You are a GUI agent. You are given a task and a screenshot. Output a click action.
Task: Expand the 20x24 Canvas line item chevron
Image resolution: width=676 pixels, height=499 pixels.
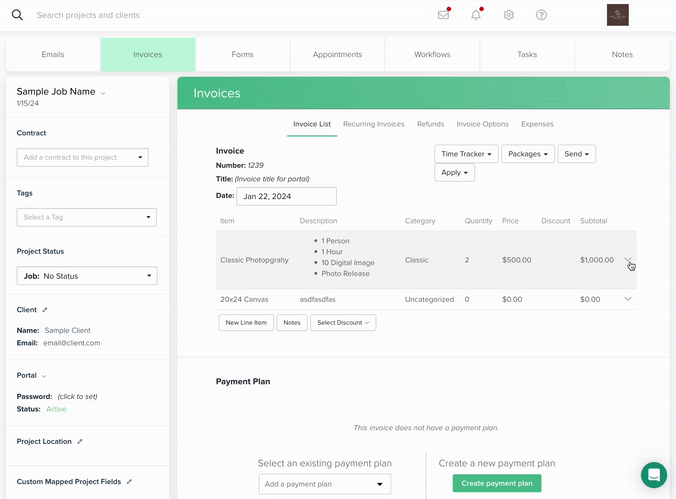(x=628, y=299)
